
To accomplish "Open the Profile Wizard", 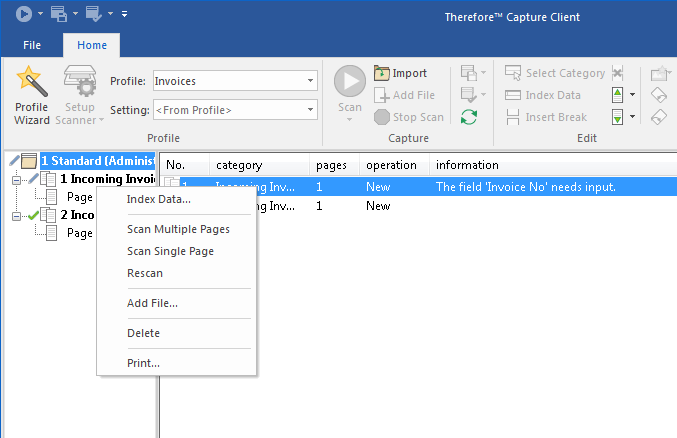I will tap(32, 95).
